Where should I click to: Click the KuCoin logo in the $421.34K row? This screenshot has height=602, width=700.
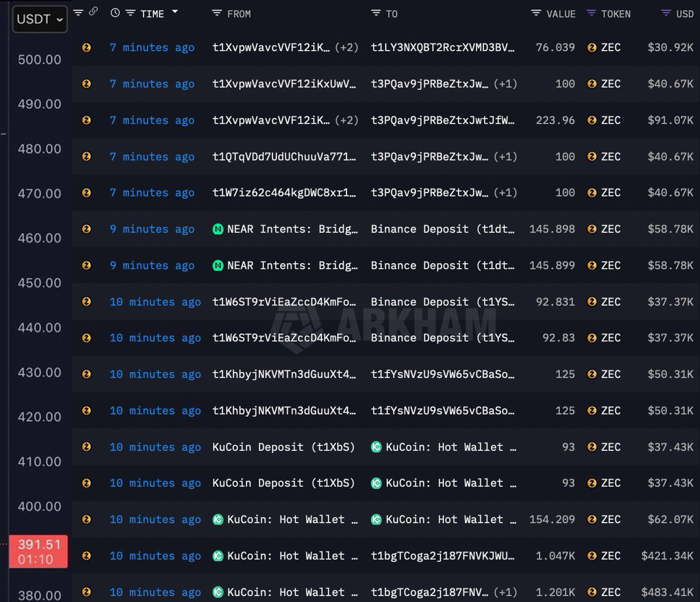tap(218, 556)
